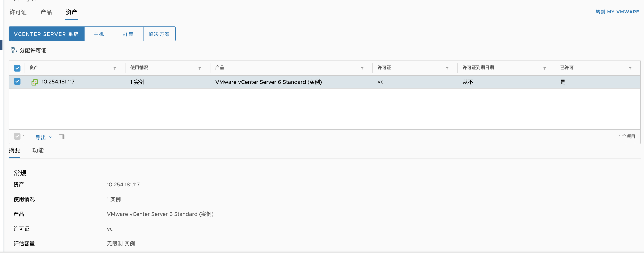Select the 资产 tab
The height and width of the screenshot is (253, 644).
71,12
